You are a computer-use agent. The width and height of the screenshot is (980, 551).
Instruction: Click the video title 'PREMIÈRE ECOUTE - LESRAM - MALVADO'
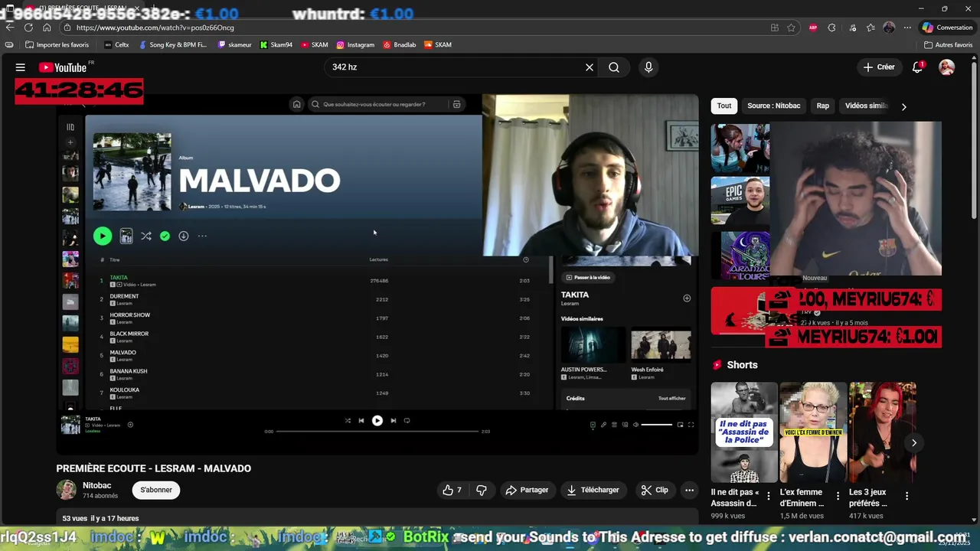pyautogui.click(x=153, y=468)
